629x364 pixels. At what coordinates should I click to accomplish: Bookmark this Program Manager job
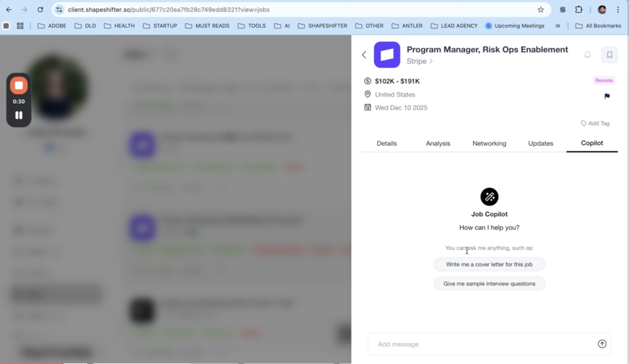coord(609,55)
